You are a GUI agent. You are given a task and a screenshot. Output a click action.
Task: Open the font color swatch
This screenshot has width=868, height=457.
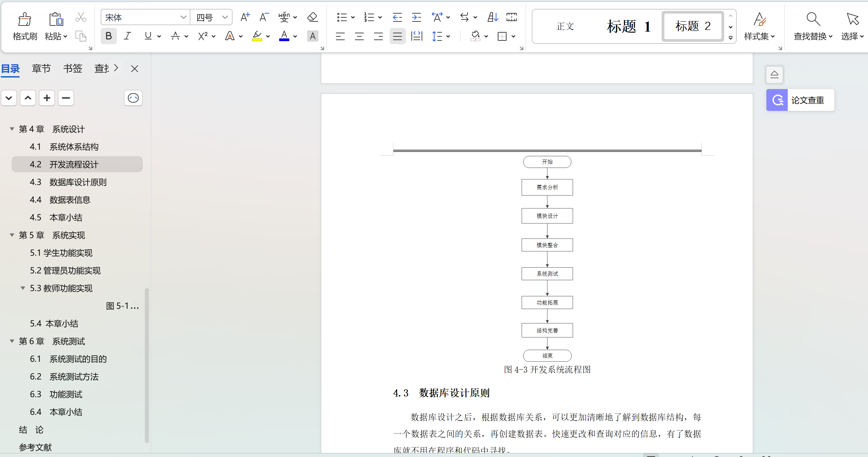coord(285,36)
